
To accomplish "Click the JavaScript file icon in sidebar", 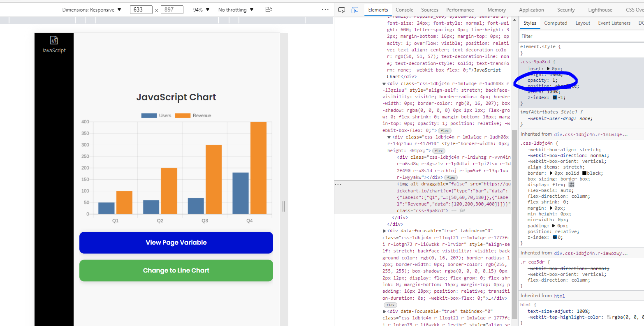I will (54, 40).
